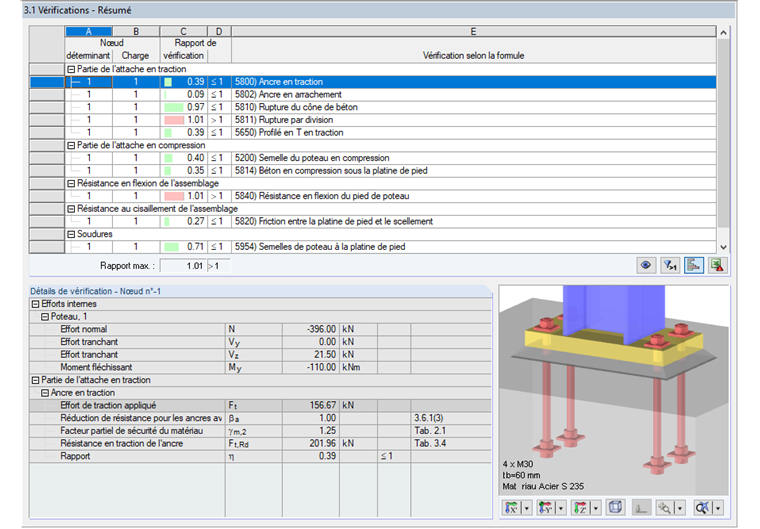Click the red bar of 5811 row
Screen dimensions: 760x529
[174, 120]
